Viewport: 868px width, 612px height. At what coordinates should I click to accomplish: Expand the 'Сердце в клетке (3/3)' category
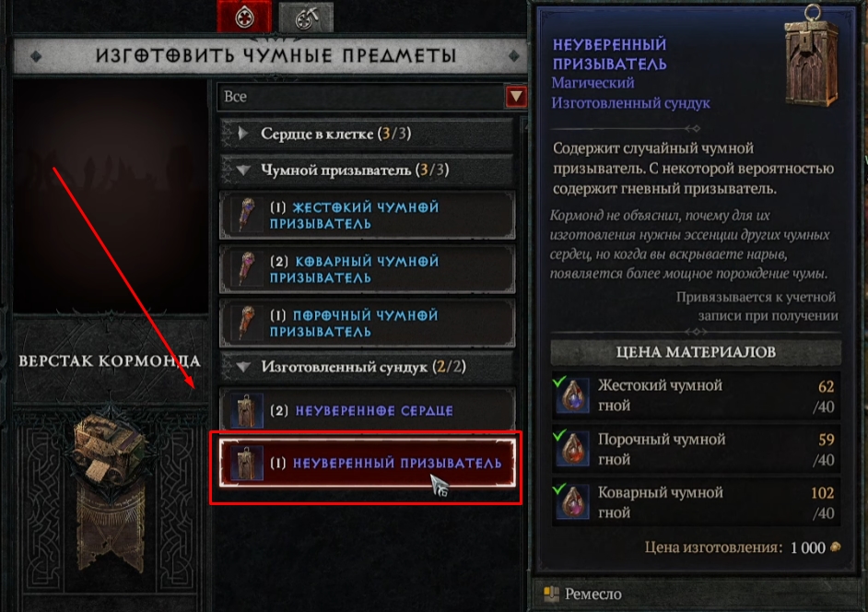(367, 134)
